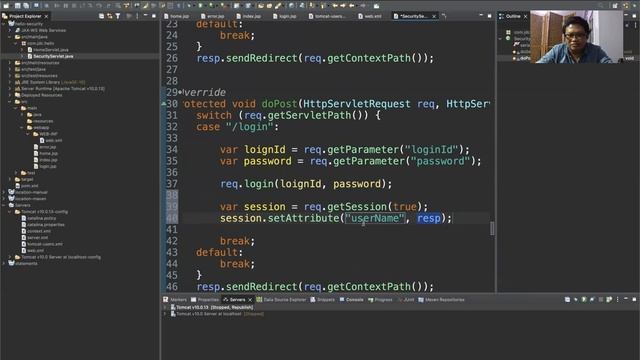Select tomcat-users.xml in the Servers config
Viewport: 640px width, 360px height.
click(42, 244)
